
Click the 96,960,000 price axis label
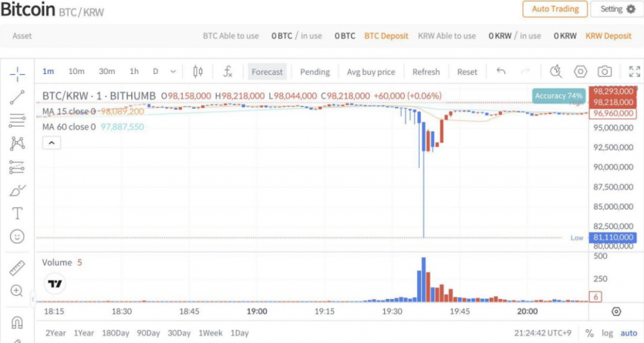click(x=612, y=113)
